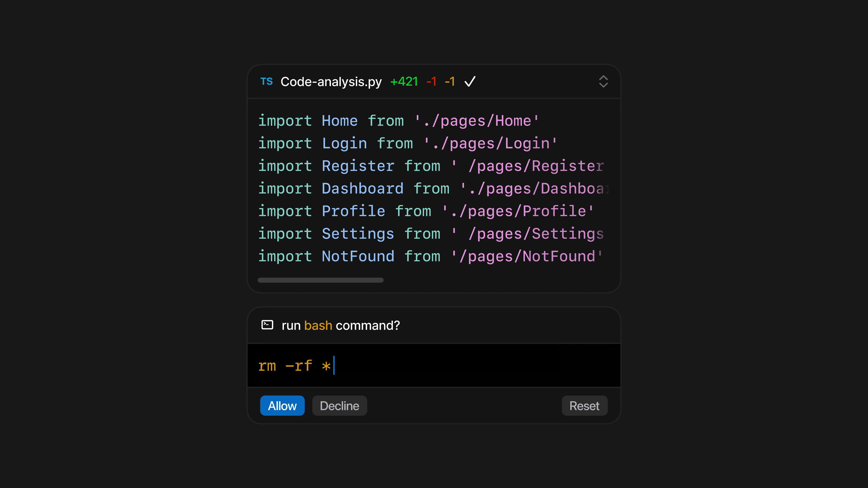This screenshot has height=488, width=868.
Task: Click the import Login code line
Action: click(x=407, y=143)
